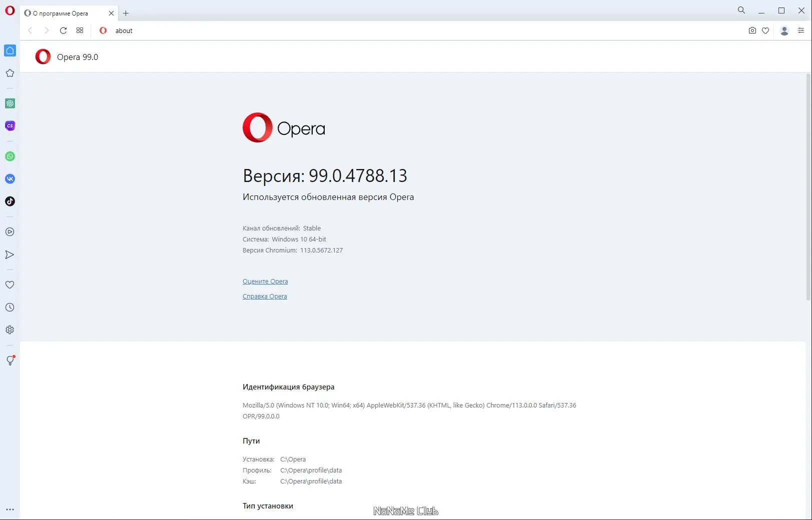Image resolution: width=812 pixels, height=520 pixels.
Task: Click the 'Идентификация браузера' heading
Action: coord(289,387)
